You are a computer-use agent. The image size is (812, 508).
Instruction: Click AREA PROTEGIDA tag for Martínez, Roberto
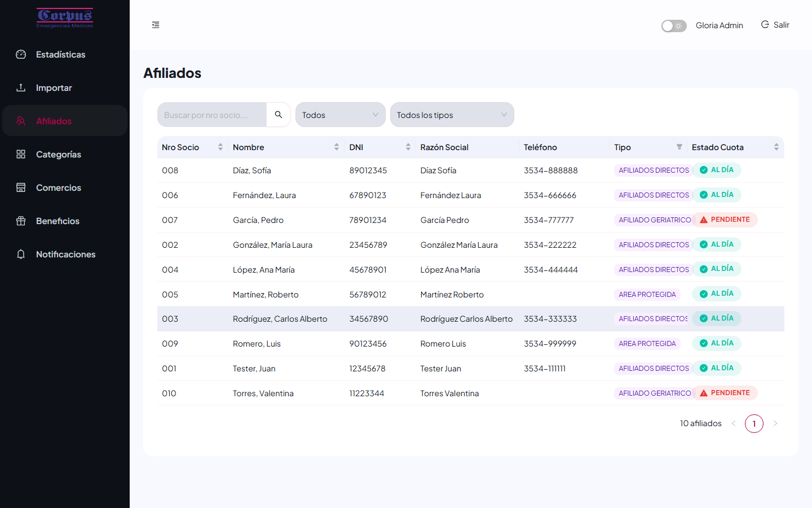pos(647,295)
